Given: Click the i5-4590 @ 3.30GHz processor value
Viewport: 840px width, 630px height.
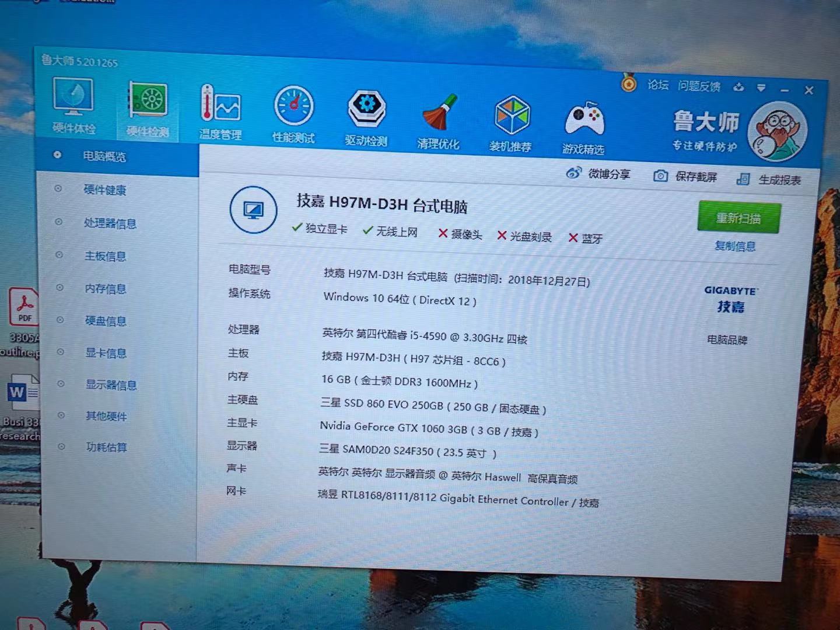Looking at the screenshot, I should pos(425,336).
